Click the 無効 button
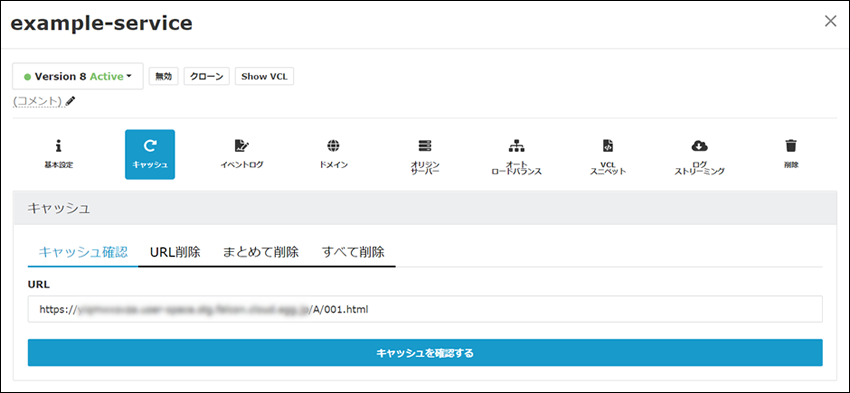The height and width of the screenshot is (393, 850). (163, 76)
